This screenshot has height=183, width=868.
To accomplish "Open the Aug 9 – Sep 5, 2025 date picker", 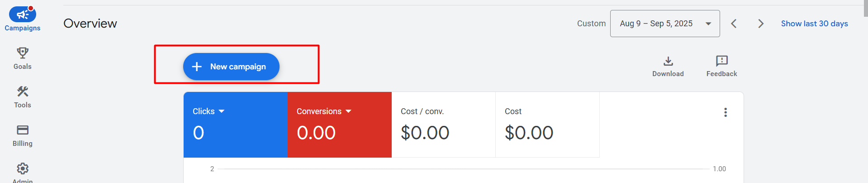I will 664,24.
